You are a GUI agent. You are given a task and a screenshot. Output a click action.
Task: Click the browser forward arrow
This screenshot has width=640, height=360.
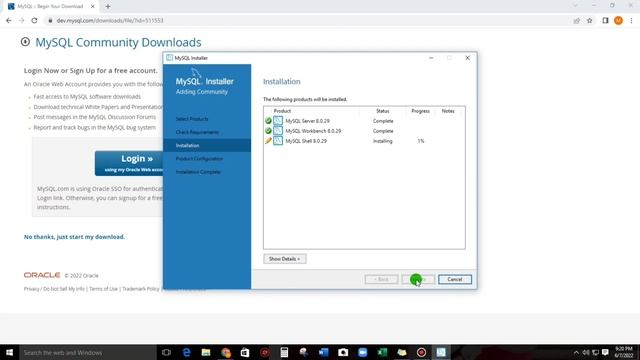pyautogui.click(x=22, y=20)
